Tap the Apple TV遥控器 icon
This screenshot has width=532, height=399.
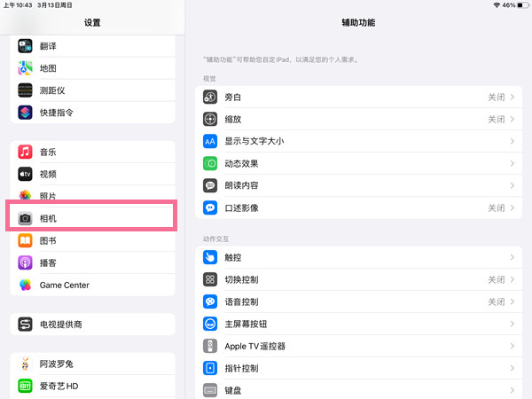[x=210, y=346]
